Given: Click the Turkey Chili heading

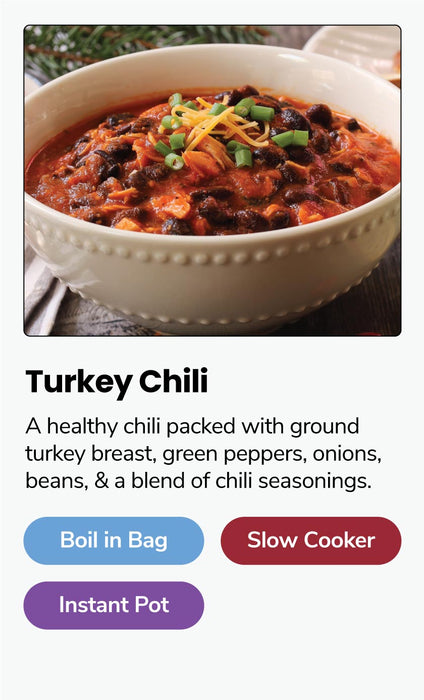Looking at the screenshot, I should coord(117,383).
